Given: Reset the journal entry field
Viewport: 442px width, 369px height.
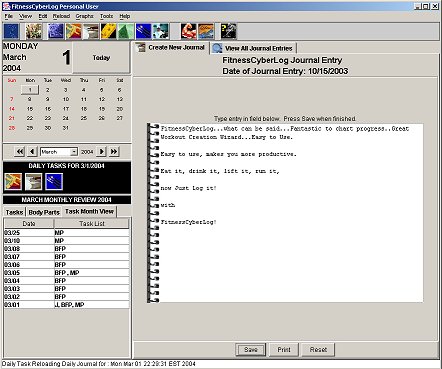Looking at the screenshot, I should point(318,349).
